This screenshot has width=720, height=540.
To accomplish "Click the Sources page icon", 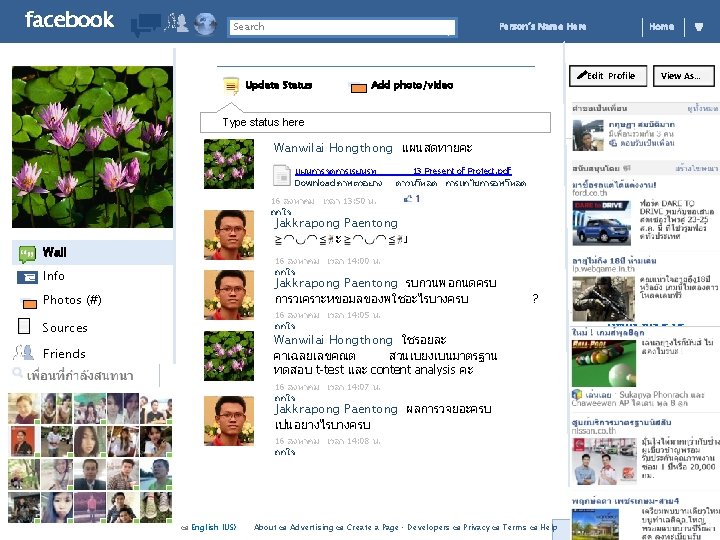I will click(x=24, y=326).
